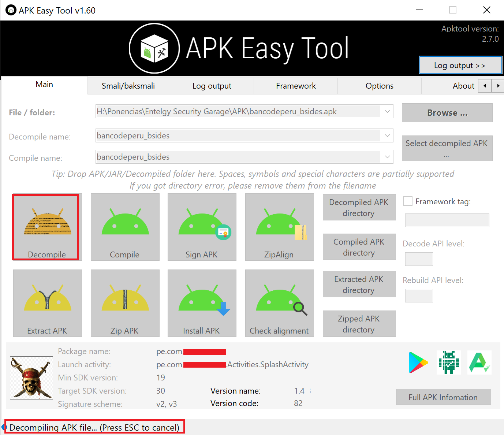Click the Framework tag text field
Image resolution: width=504 pixels, height=435 pixels.
[447, 220]
